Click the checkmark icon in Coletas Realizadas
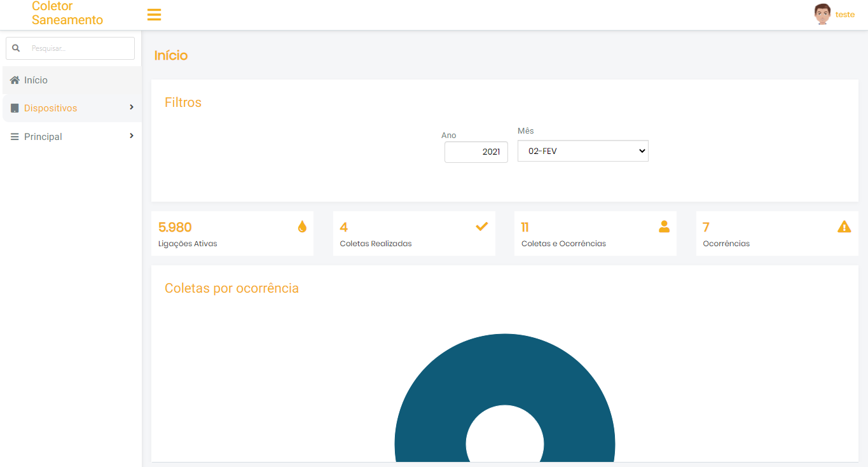The image size is (868, 467). (x=482, y=227)
